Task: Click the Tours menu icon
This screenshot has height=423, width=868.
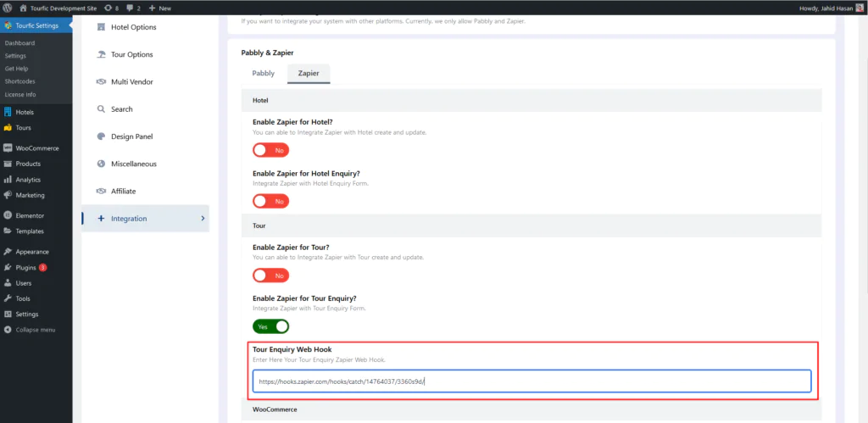Action: [x=7, y=127]
